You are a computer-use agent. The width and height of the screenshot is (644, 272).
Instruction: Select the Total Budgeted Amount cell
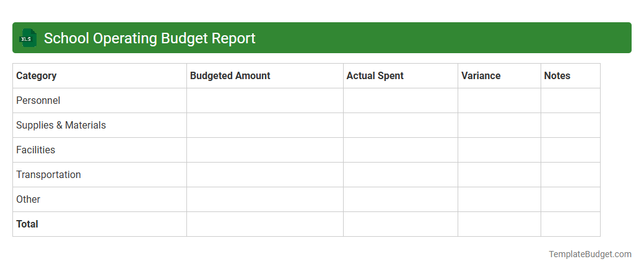[265, 224]
